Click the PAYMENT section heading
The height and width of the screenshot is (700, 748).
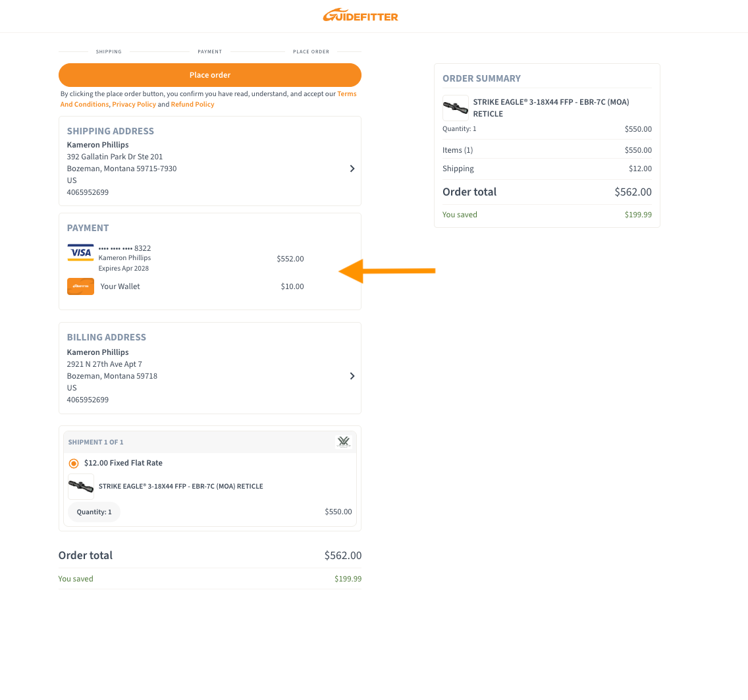point(88,228)
